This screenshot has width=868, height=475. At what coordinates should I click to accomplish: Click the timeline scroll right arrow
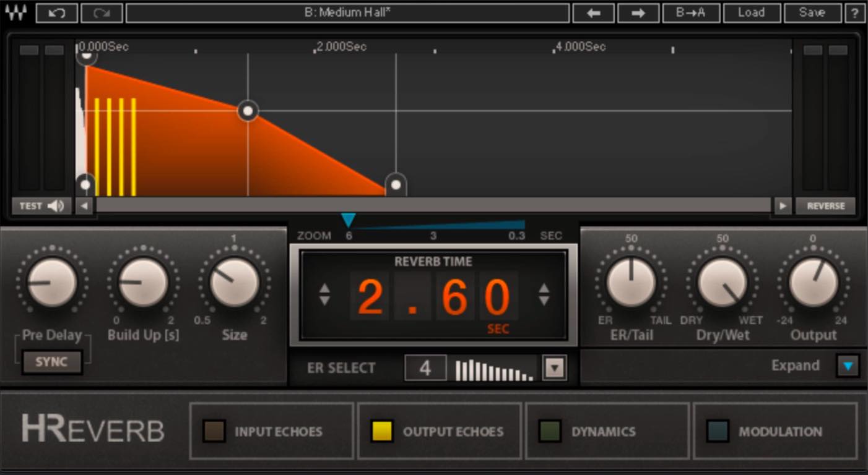pyautogui.click(x=783, y=206)
